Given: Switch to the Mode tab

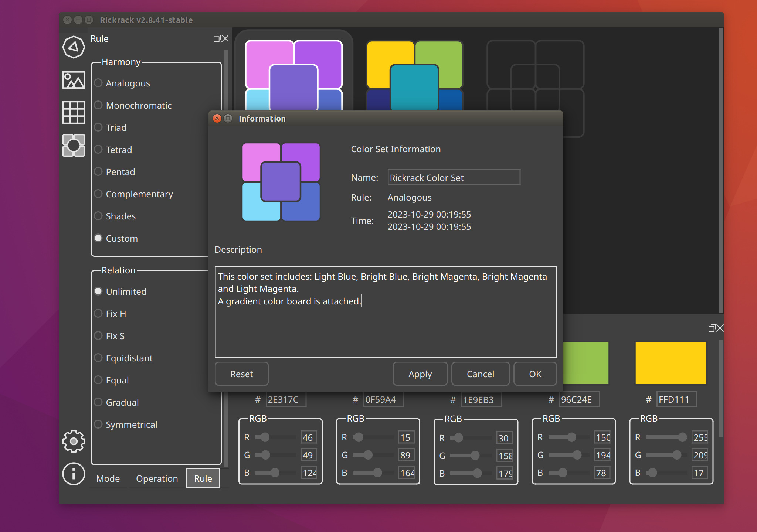Looking at the screenshot, I should [x=108, y=478].
